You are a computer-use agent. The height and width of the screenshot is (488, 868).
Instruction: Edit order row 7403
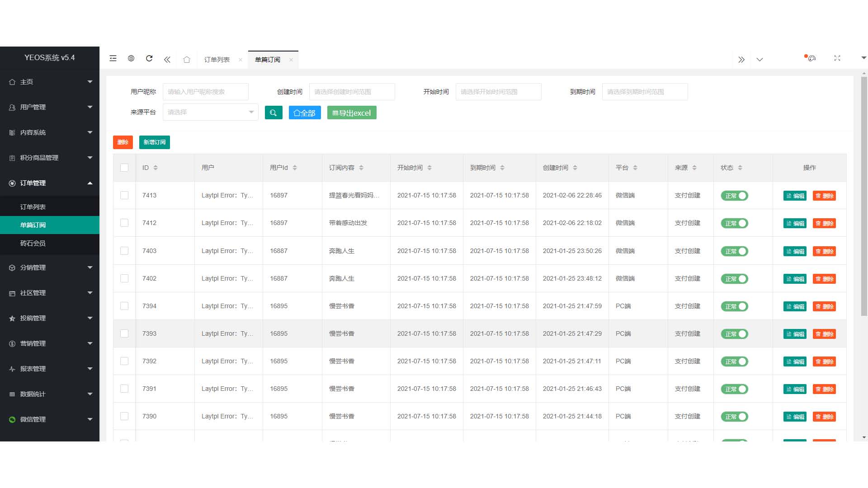coord(795,251)
